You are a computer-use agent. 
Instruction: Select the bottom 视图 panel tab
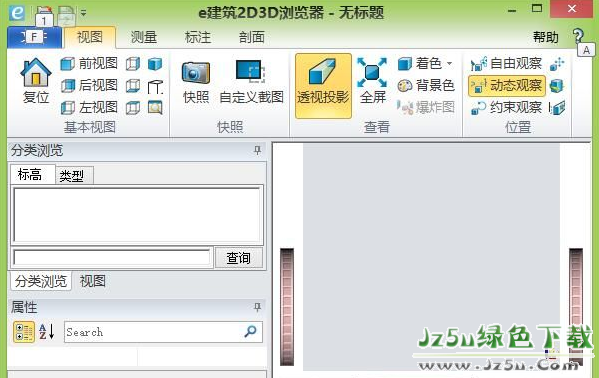93,281
